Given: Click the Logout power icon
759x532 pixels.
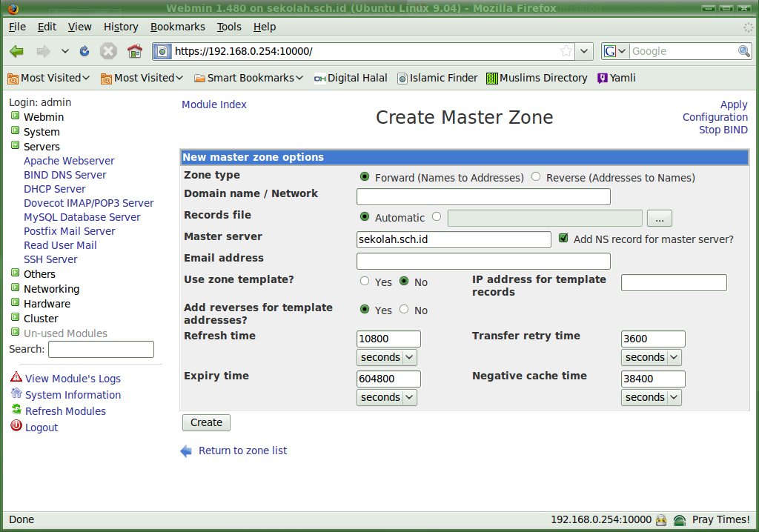Looking at the screenshot, I should 16,427.
